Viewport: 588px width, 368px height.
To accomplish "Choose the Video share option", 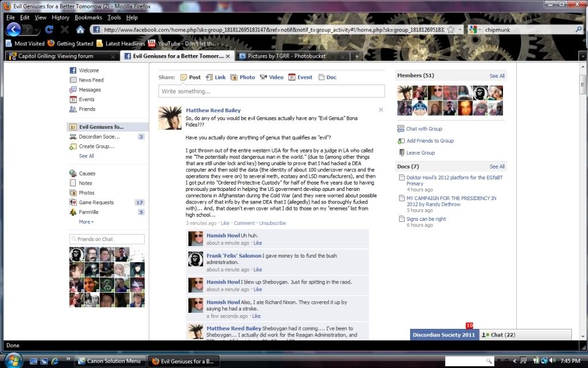I will [x=272, y=78].
